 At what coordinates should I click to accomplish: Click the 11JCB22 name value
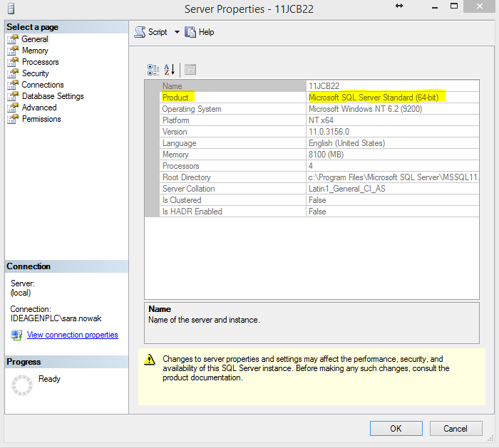coord(324,86)
